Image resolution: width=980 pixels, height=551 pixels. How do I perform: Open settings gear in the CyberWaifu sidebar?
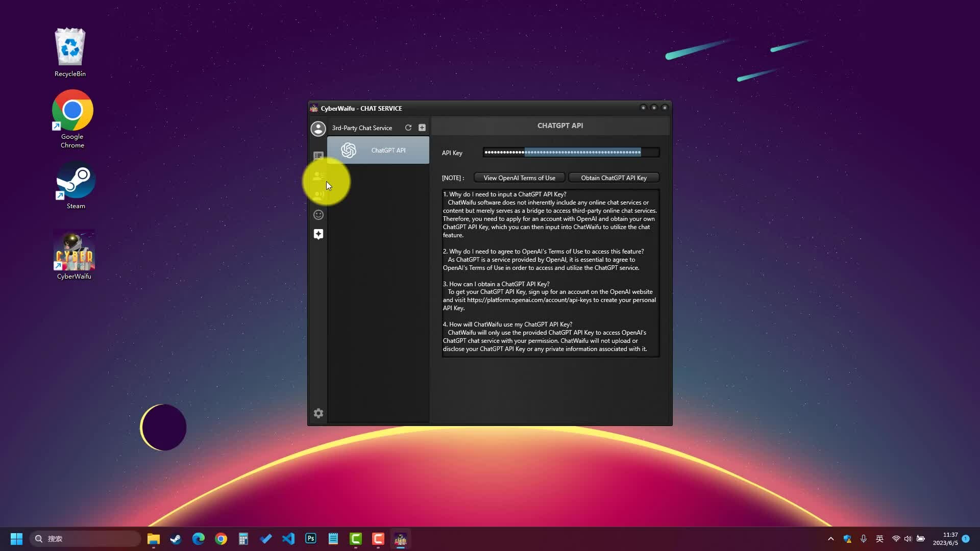tap(318, 413)
